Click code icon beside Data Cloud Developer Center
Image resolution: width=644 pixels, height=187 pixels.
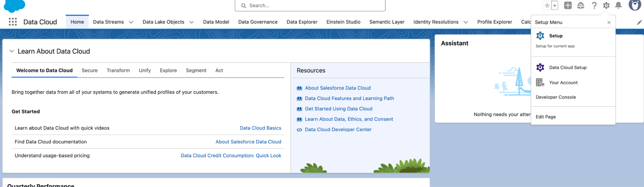299,130
